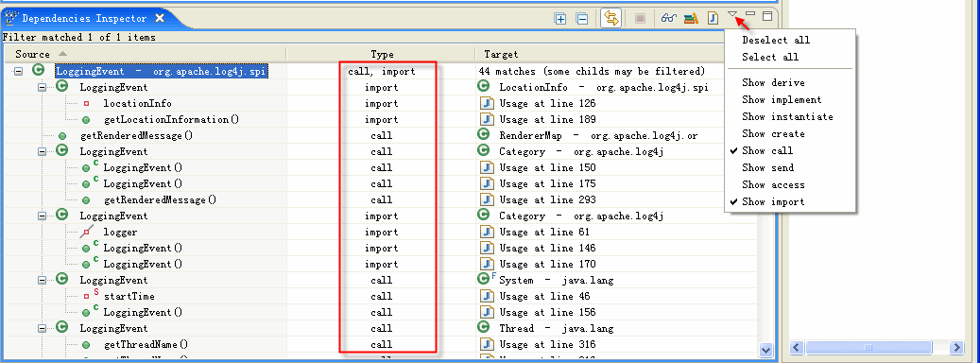Choose Select all from the menu

pyautogui.click(x=770, y=57)
